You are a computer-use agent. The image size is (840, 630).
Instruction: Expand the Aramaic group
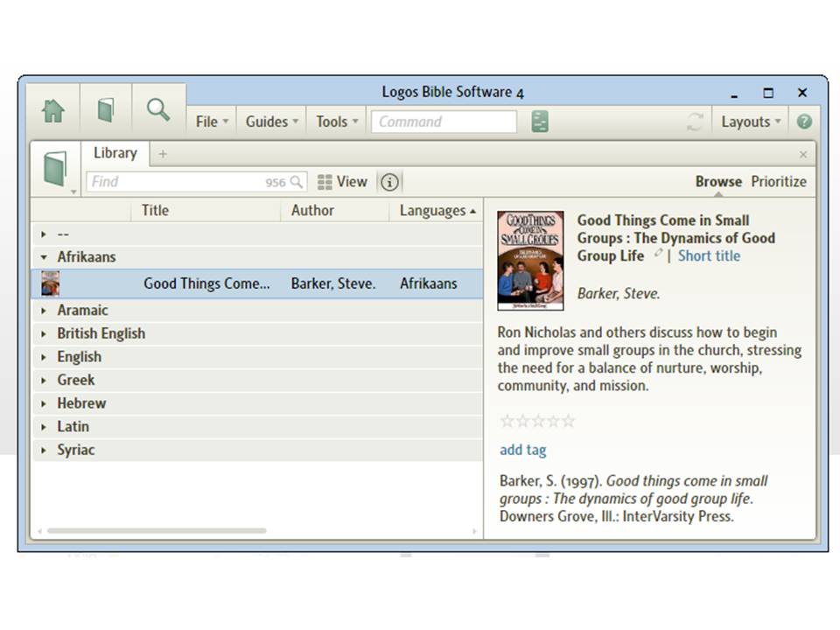point(44,311)
